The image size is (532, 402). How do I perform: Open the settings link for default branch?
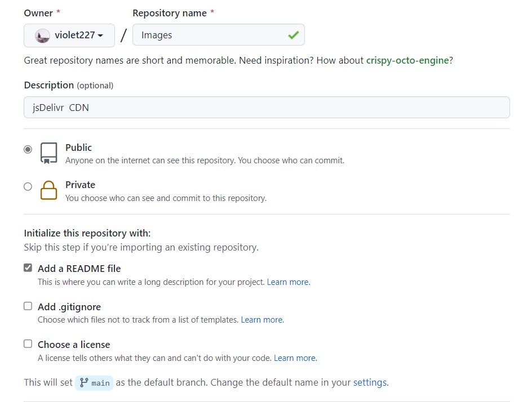point(370,383)
